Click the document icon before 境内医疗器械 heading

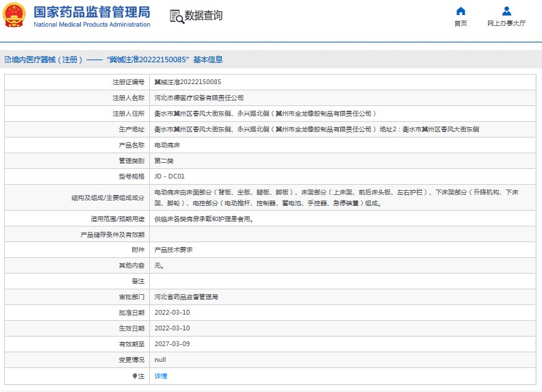point(7,60)
